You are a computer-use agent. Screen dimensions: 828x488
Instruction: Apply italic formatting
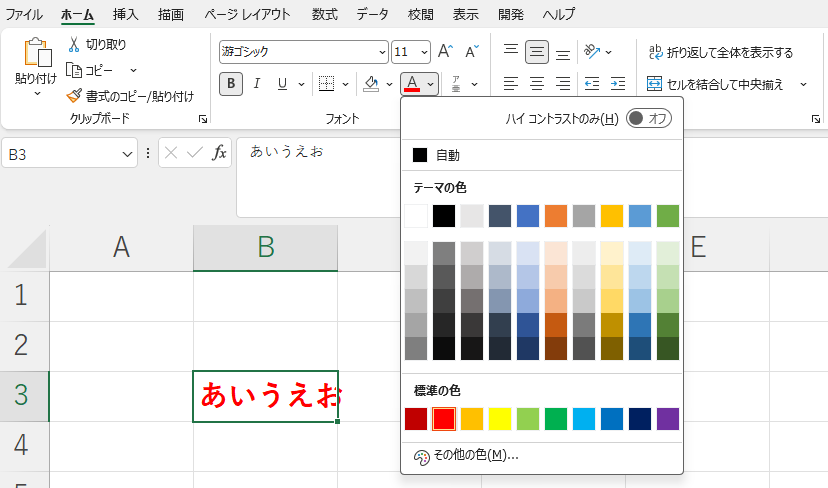point(257,83)
